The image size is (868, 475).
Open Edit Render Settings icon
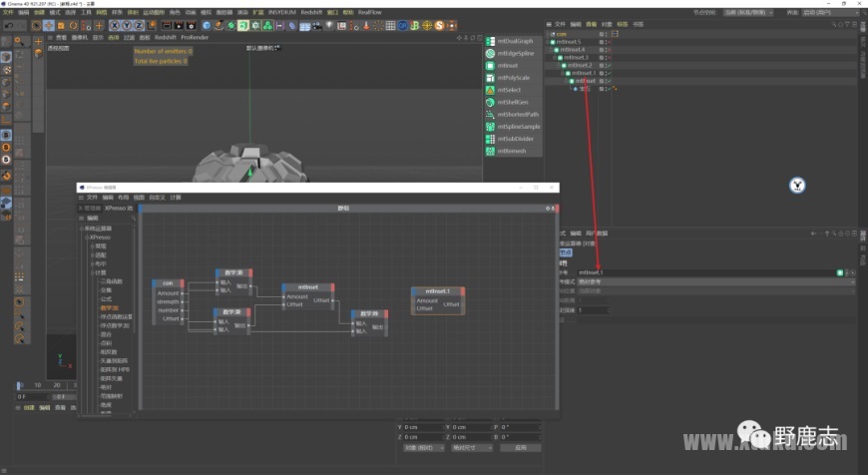(x=191, y=26)
